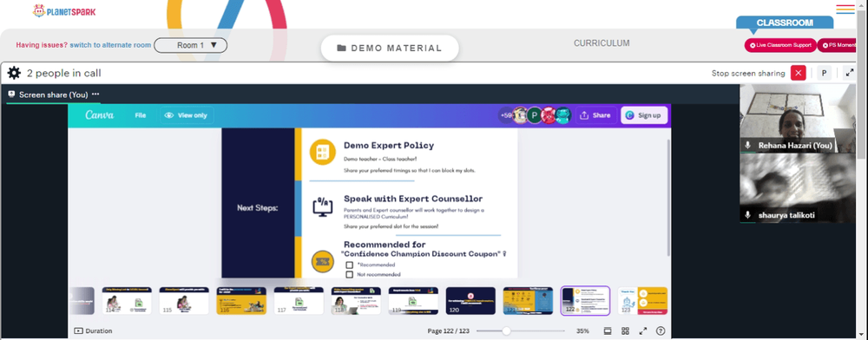
Task: Click the 2 people in call text
Action: coord(63,73)
